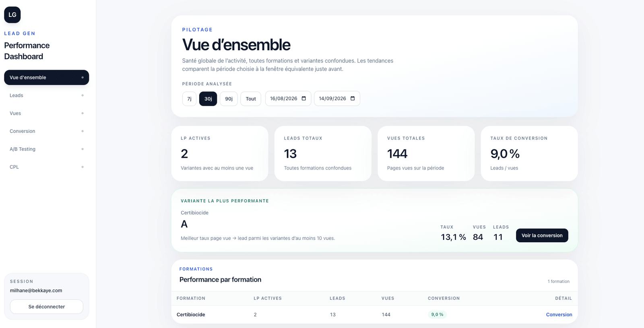Image resolution: width=644 pixels, height=328 pixels.
Task: Click the session email milhane@bekkaye.com
Action: click(36, 291)
